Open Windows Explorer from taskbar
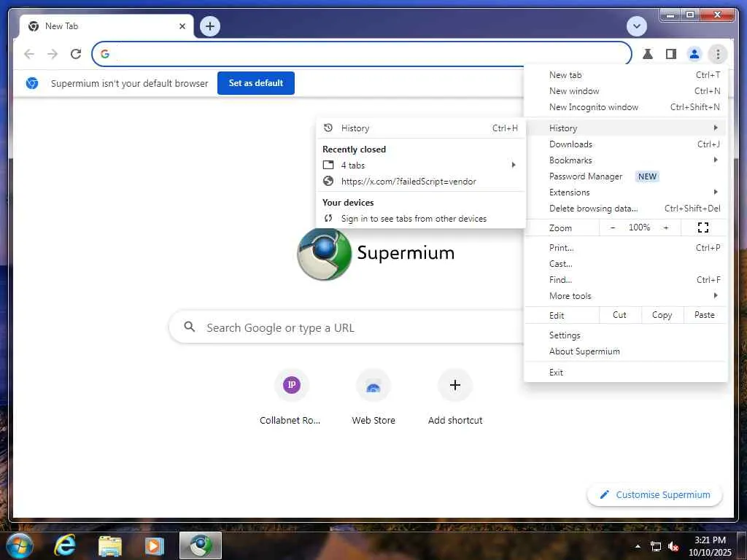747x560 pixels. (x=110, y=545)
